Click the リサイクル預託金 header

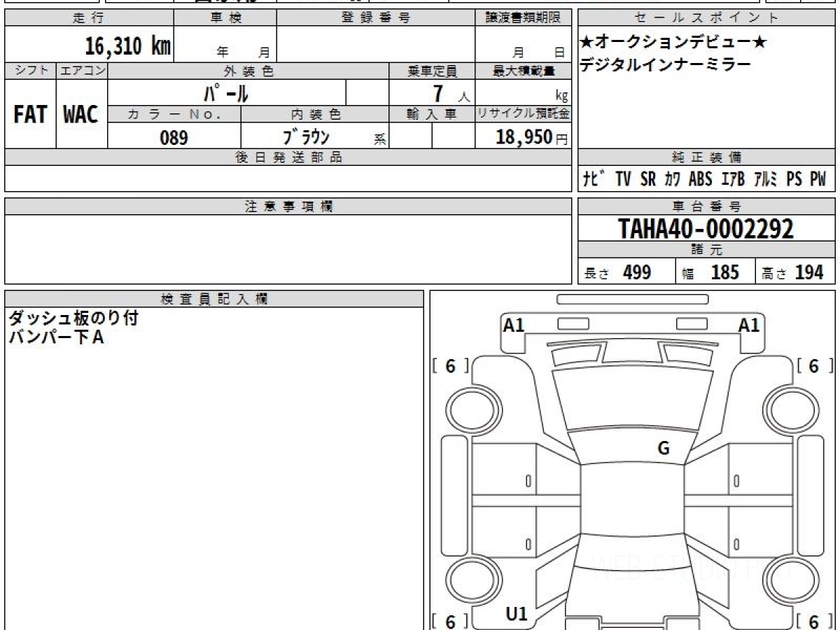523,114
